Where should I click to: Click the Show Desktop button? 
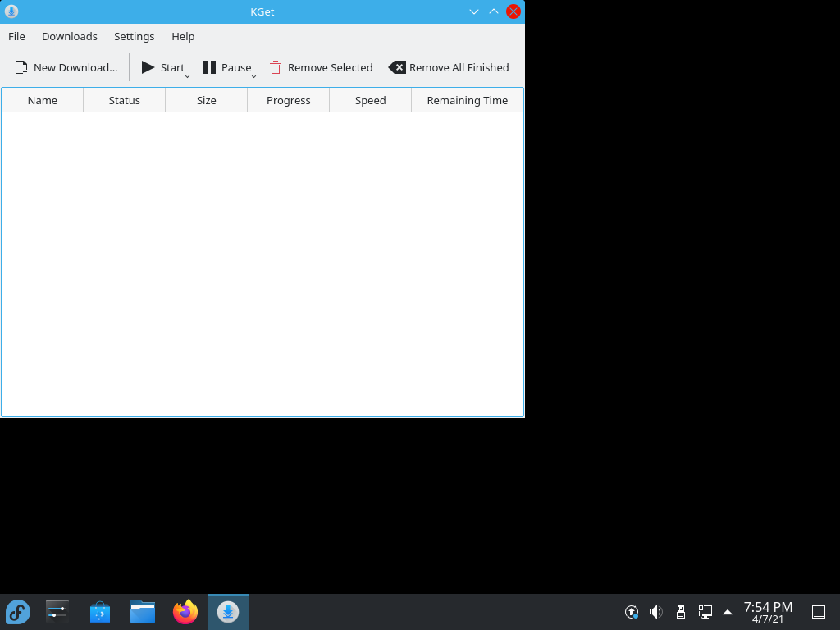tap(819, 612)
